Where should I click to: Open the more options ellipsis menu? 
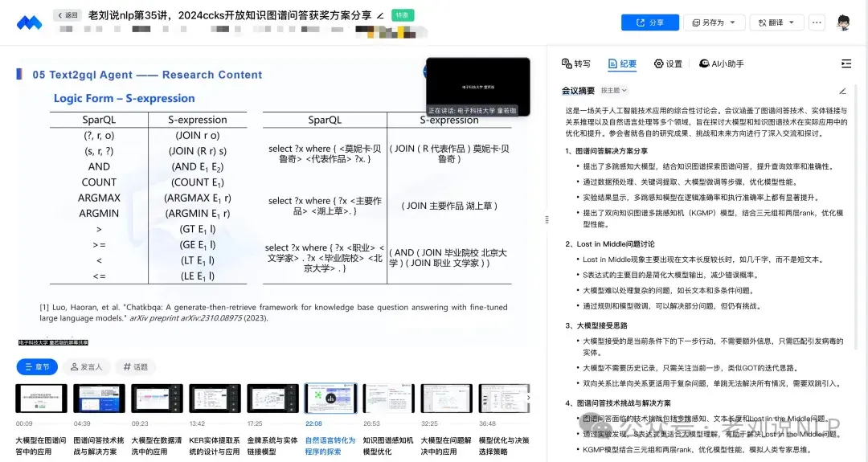817,22
